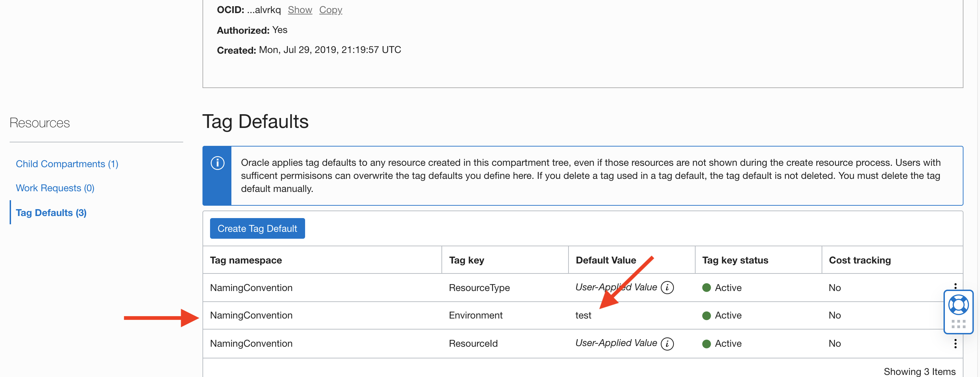Open actions menu for ResourceId row
980x377 pixels.
click(x=955, y=344)
